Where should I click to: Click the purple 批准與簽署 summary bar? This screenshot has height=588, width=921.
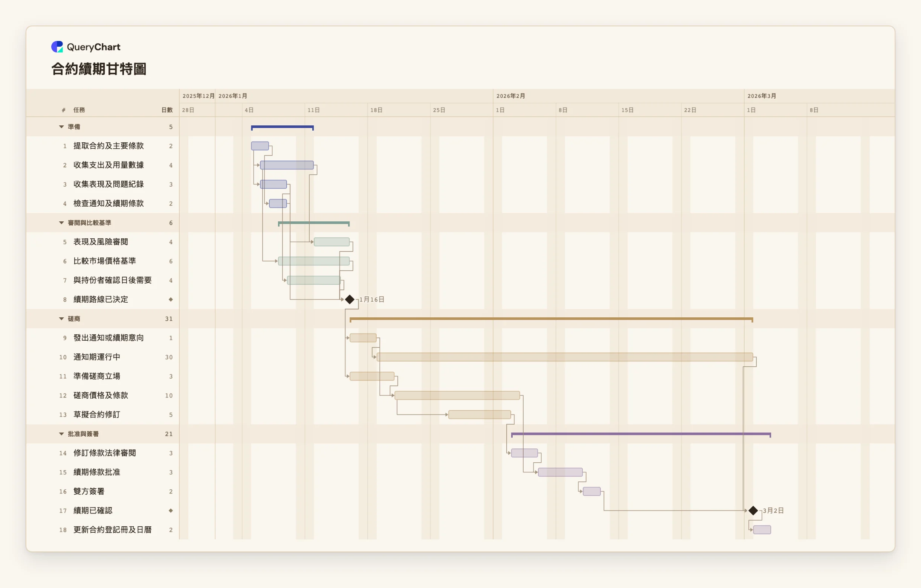click(641, 434)
